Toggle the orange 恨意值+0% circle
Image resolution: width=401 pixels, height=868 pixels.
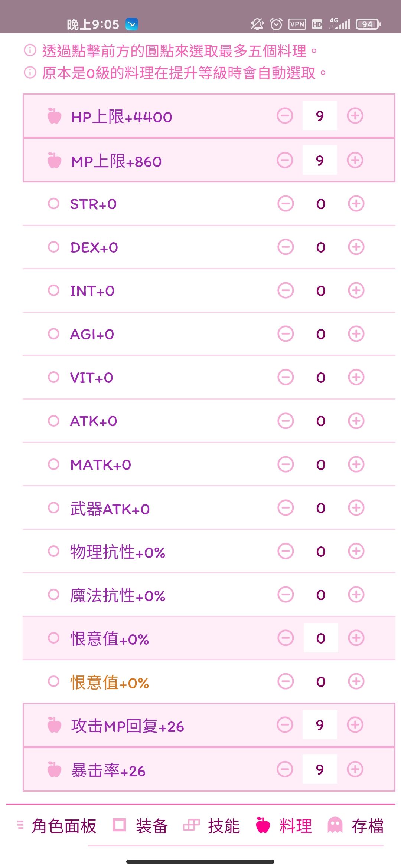pyautogui.click(x=54, y=681)
